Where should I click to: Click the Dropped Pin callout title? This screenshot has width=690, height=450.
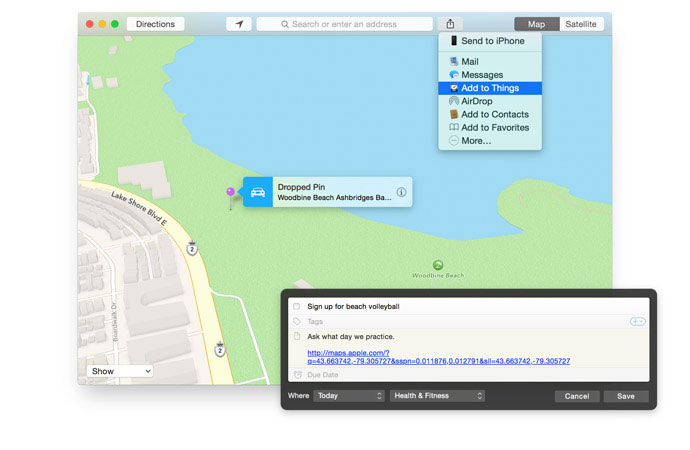[x=301, y=187]
